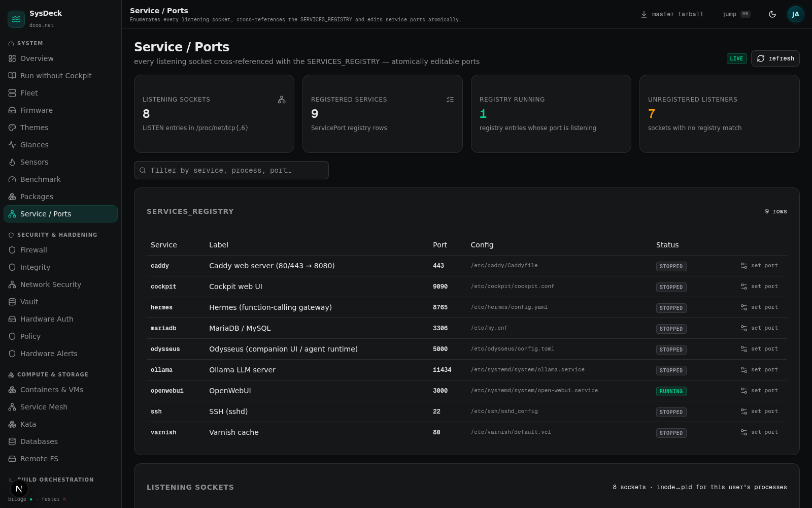The width and height of the screenshot is (812, 508).
Task: Click set port for hermes row
Action: tap(759, 307)
